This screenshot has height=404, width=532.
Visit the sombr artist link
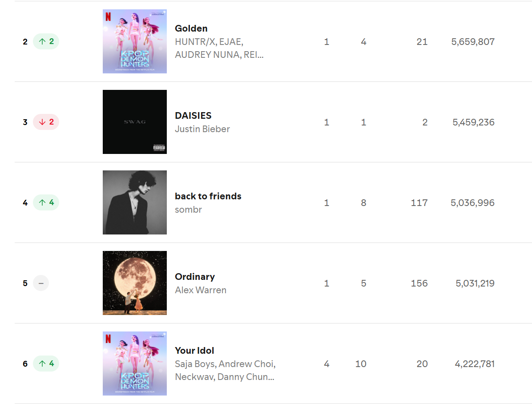pyautogui.click(x=188, y=210)
